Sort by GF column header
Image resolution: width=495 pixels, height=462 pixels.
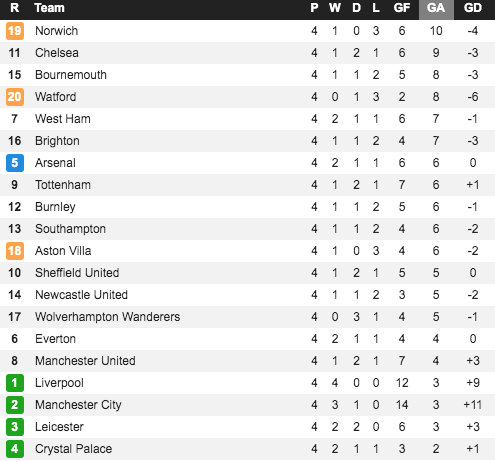point(402,9)
